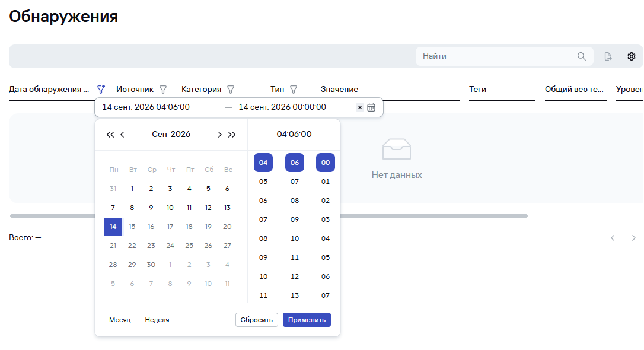Select minute 13 in time picker
The height and width of the screenshot is (350, 644).
point(295,296)
